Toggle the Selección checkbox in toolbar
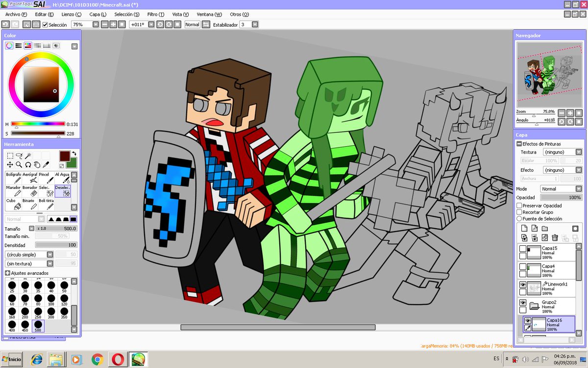 click(x=45, y=25)
